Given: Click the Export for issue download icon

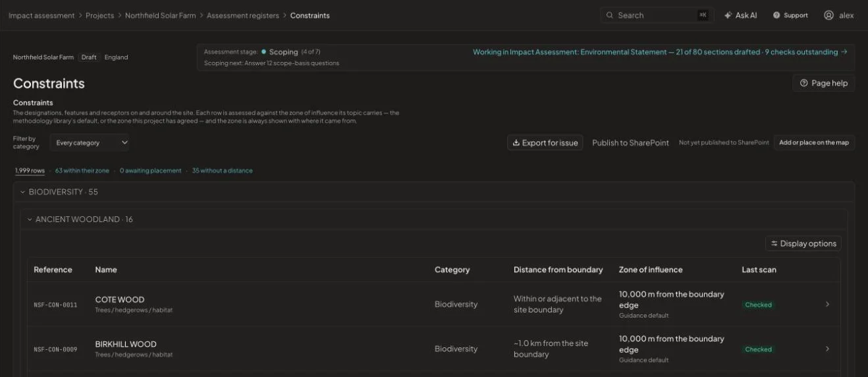Looking at the screenshot, I should coord(516,142).
